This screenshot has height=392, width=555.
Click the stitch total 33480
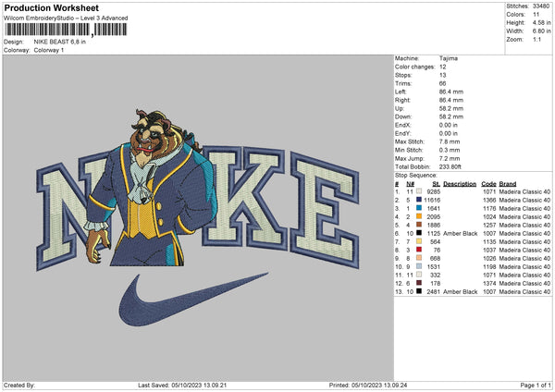541,6
